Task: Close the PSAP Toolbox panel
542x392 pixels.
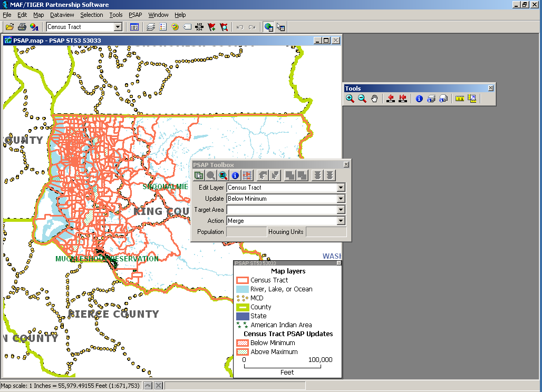Action: point(346,164)
